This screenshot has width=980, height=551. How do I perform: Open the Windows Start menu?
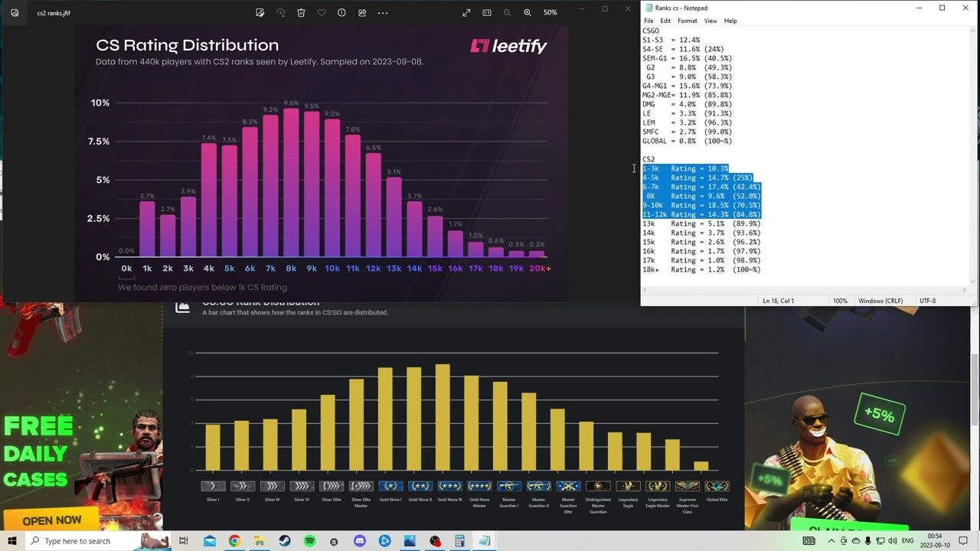[12, 541]
